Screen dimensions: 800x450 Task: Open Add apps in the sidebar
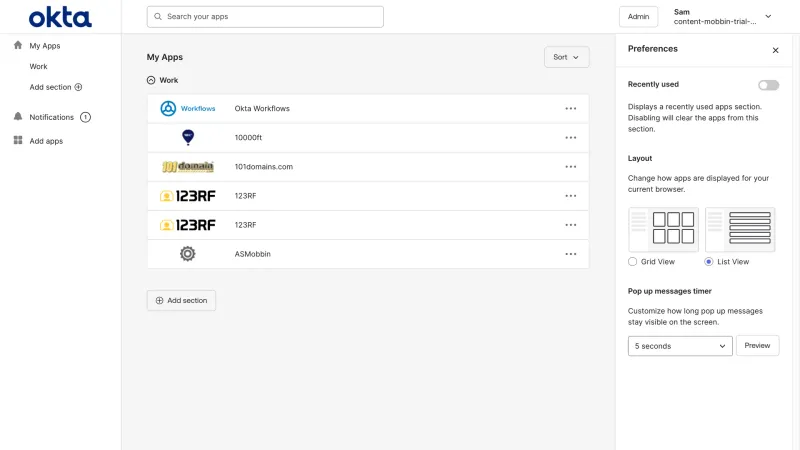coord(46,141)
